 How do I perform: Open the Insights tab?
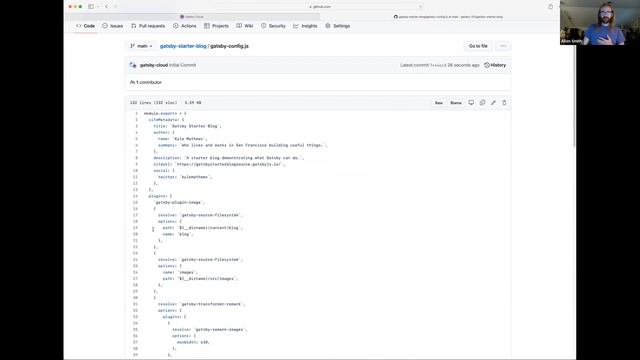coord(305,26)
